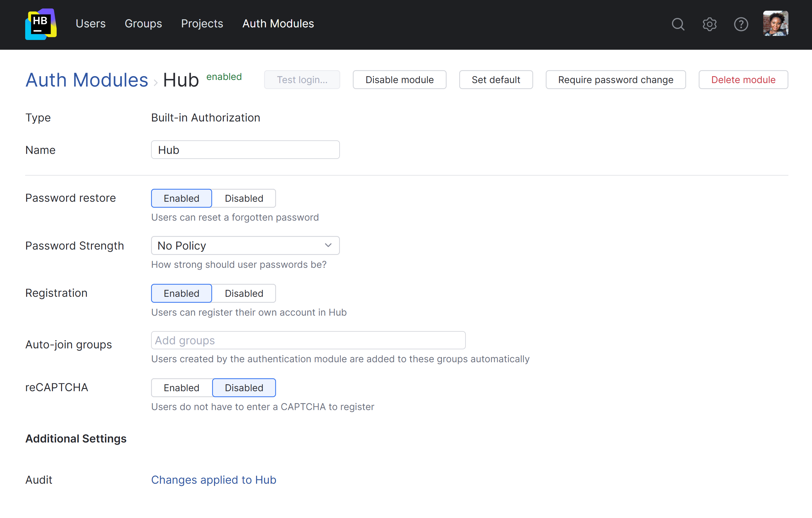Switch to the Groups section
812x518 pixels.
point(143,24)
